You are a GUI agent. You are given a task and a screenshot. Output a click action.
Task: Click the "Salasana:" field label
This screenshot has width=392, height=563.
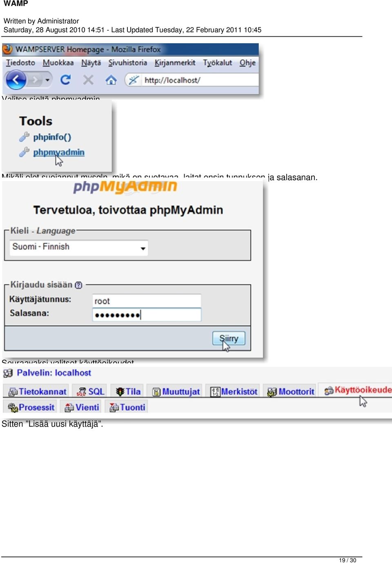tap(29, 313)
